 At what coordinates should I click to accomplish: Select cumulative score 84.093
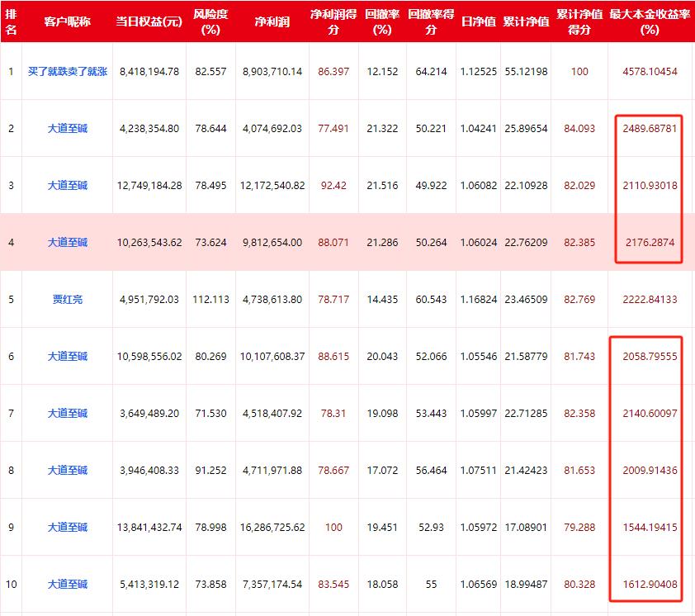point(579,129)
